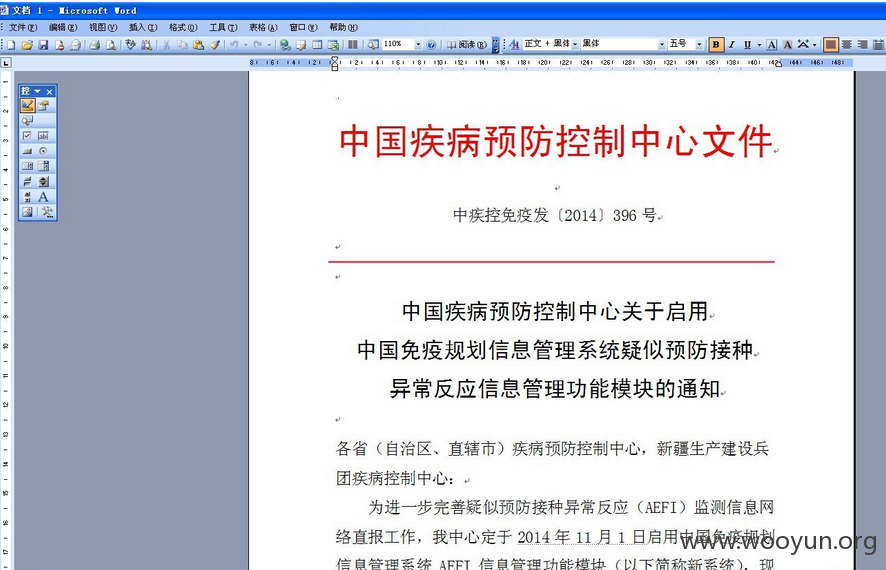Activate the Format Painter brush
Viewport: 886px width, 570px height.
pyautogui.click(x=214, y=45)
